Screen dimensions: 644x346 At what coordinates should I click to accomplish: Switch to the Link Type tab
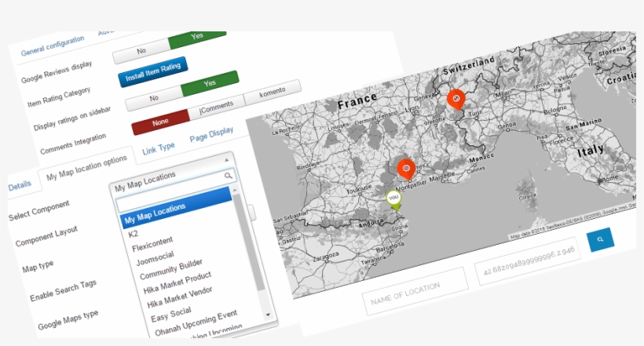[x=159, y=149]
